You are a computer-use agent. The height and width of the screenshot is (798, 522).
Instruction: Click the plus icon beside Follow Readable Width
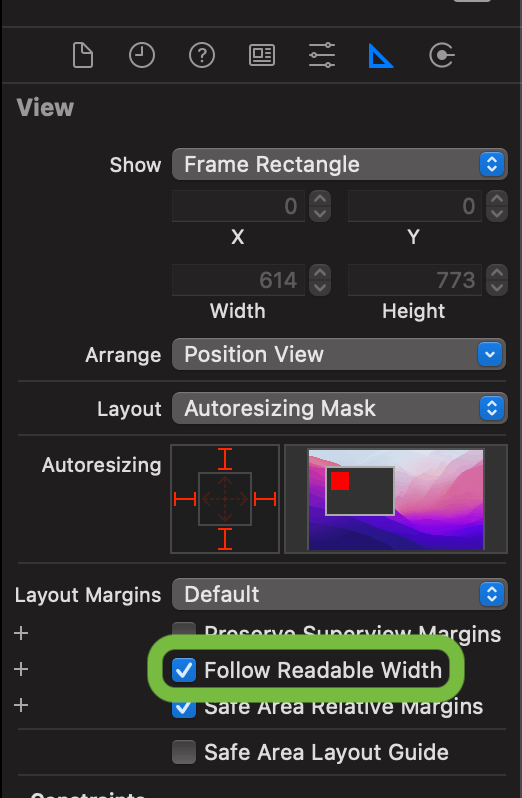[x=21, y=669]
